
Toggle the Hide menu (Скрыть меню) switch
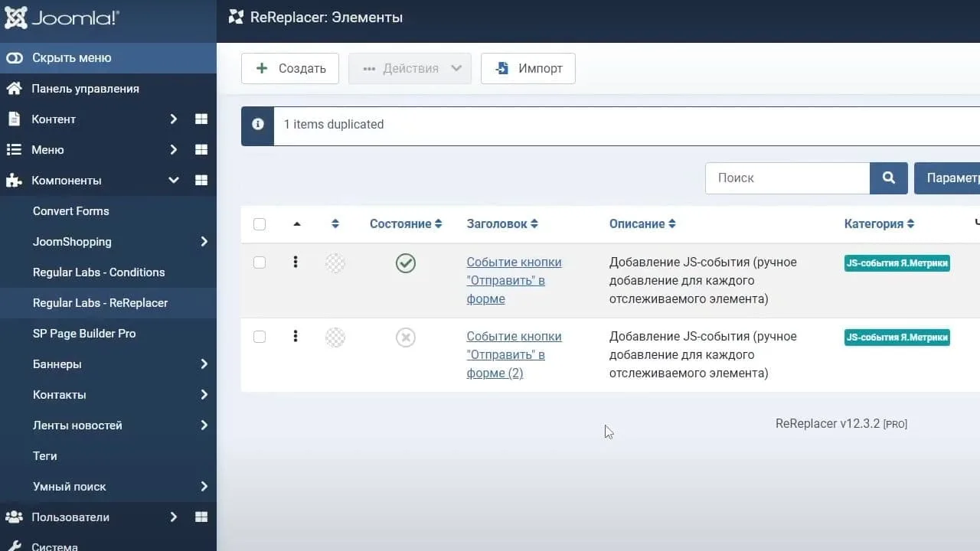pos(15,58)
